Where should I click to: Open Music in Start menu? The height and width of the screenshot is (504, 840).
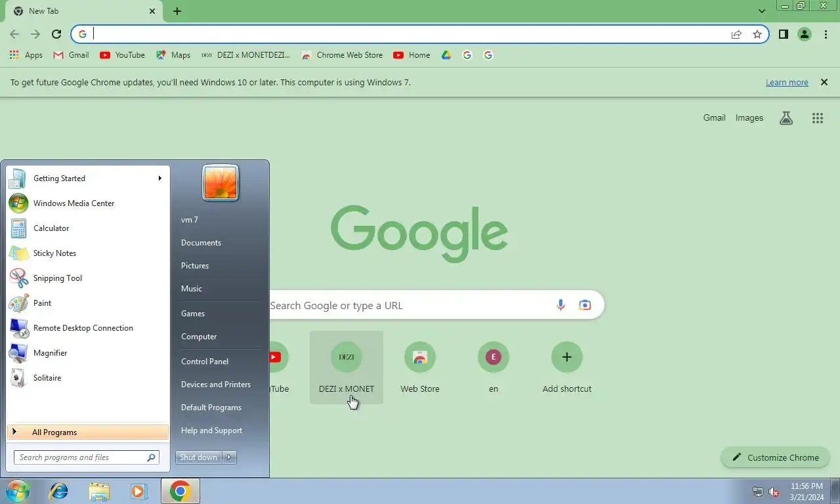[x=192, y=288]
